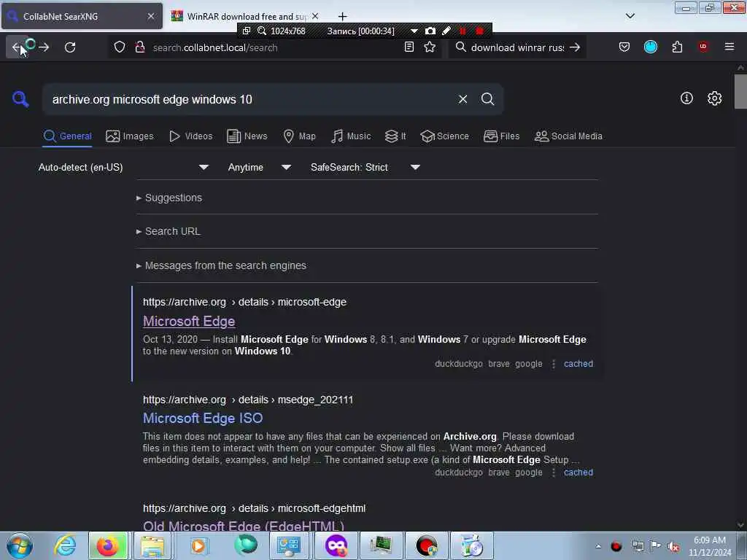
Task: Expand Messages from the search engines
Action: (x=221, y=265)
